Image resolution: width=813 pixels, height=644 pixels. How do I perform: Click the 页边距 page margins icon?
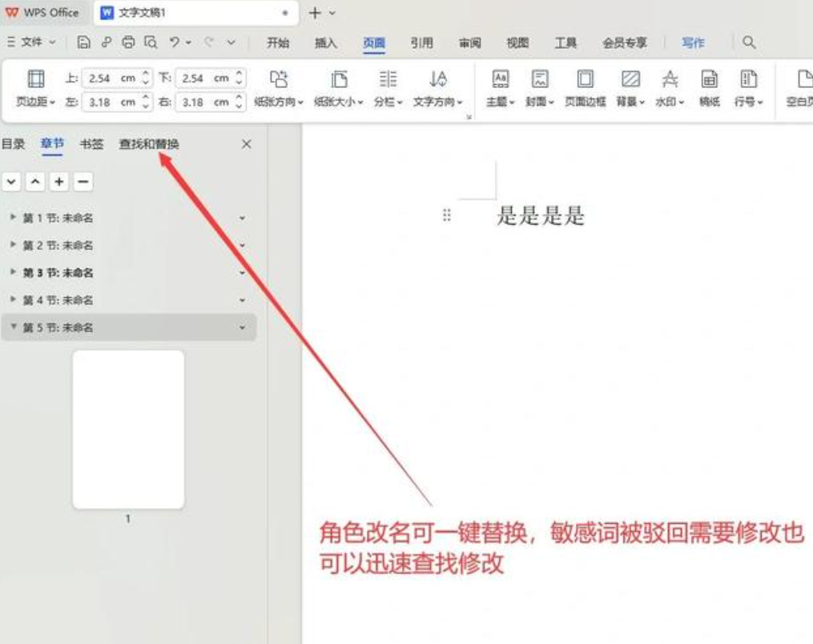point(35,79)
